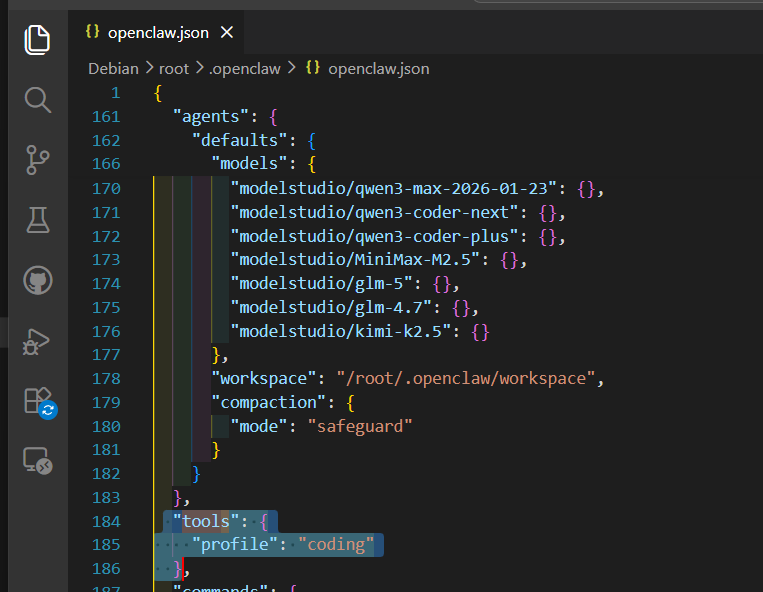The height and width of the screenshot is (592, 763).
Task: Click the "workspace" key on line 178
Action: [260, 378]
